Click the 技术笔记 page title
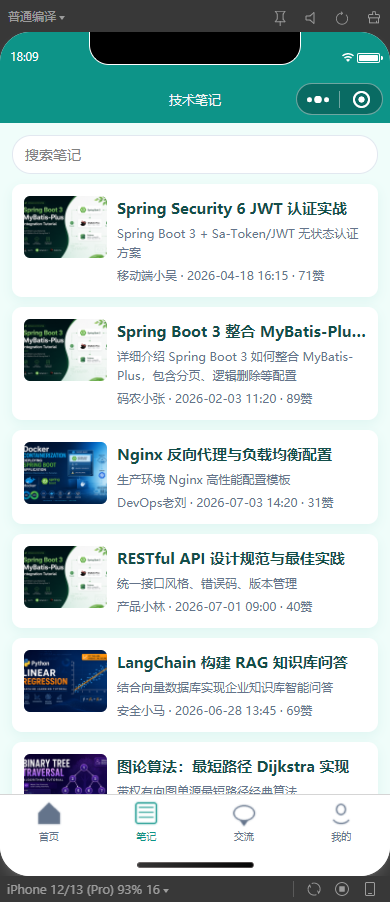 [x=195, y=100]
